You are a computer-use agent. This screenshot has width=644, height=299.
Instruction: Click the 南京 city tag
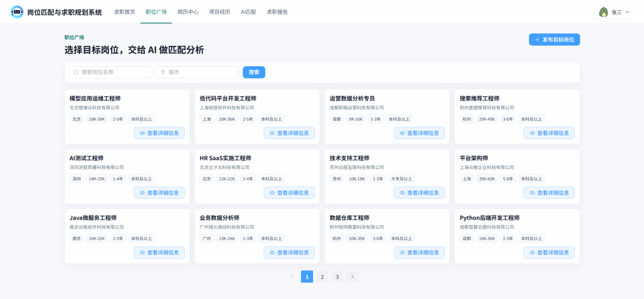(x=76, y=239)
